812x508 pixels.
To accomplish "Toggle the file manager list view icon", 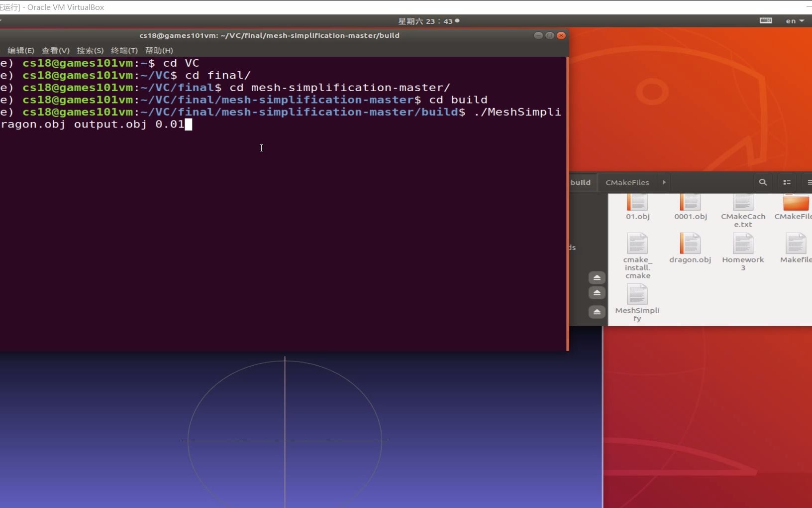I will [787, 182].
